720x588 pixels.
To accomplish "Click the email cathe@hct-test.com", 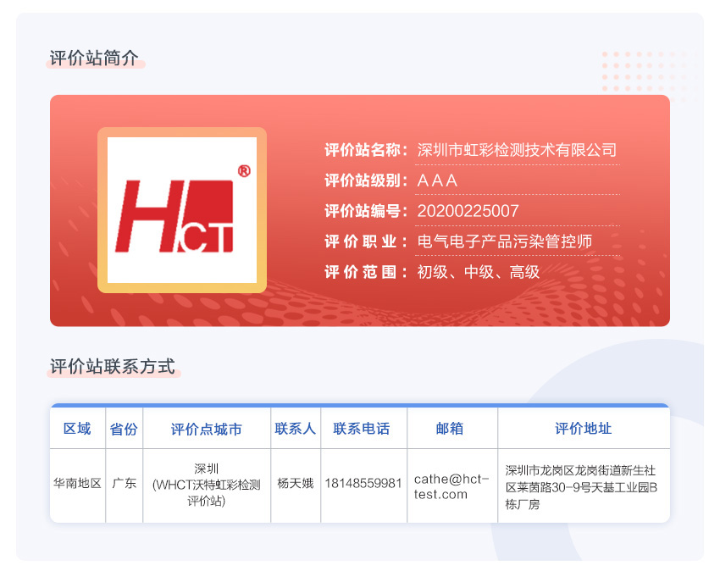I will click(451, 486).
